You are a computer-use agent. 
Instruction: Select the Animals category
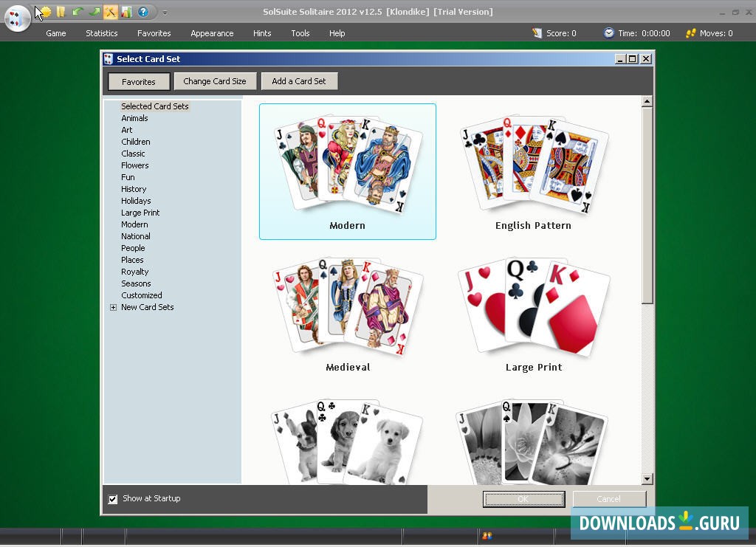(134, 118)
